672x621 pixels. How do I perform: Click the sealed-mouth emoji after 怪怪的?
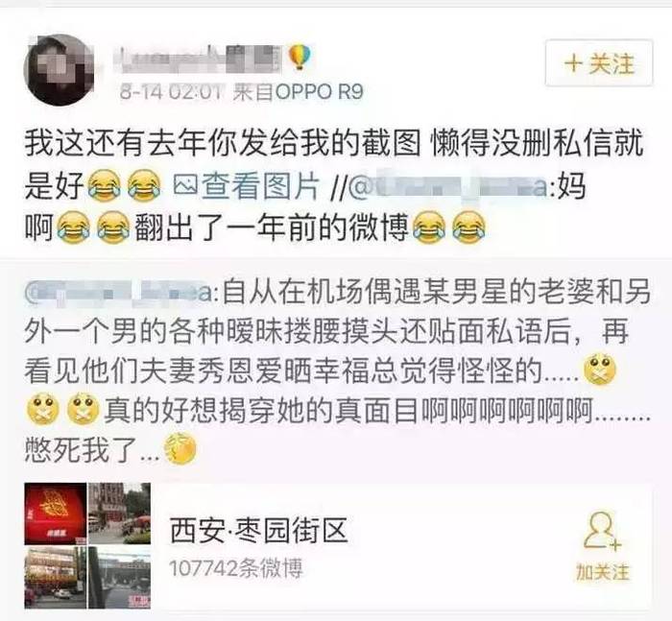[600, 370]
